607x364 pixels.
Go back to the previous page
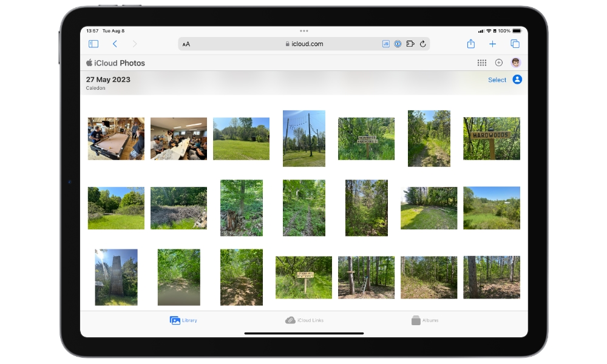(x=115, y=44)
